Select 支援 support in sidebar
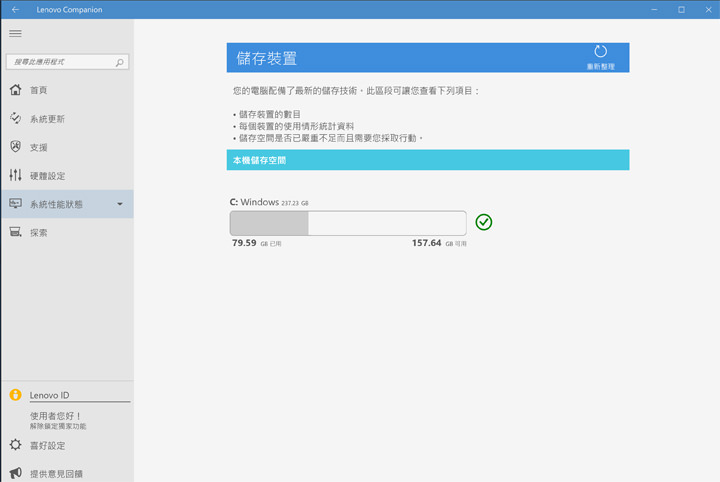This screenshot has width=720, height=482. click(38, 147)
